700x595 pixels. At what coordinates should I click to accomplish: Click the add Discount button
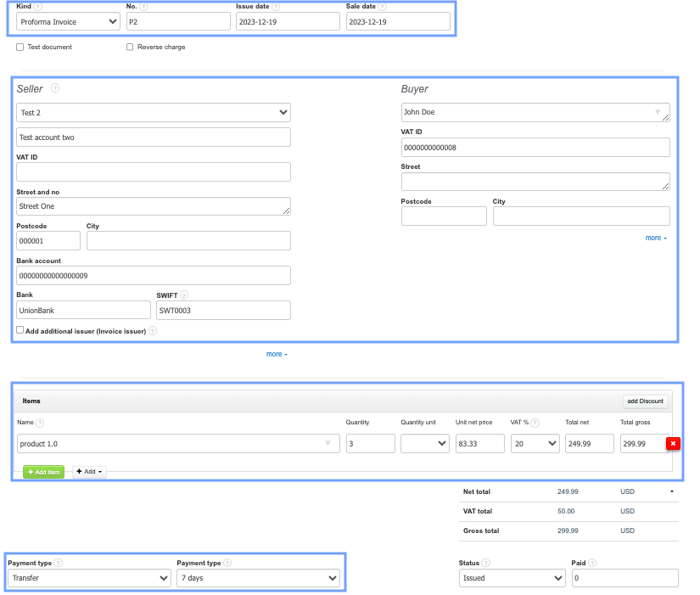(646, 401)
